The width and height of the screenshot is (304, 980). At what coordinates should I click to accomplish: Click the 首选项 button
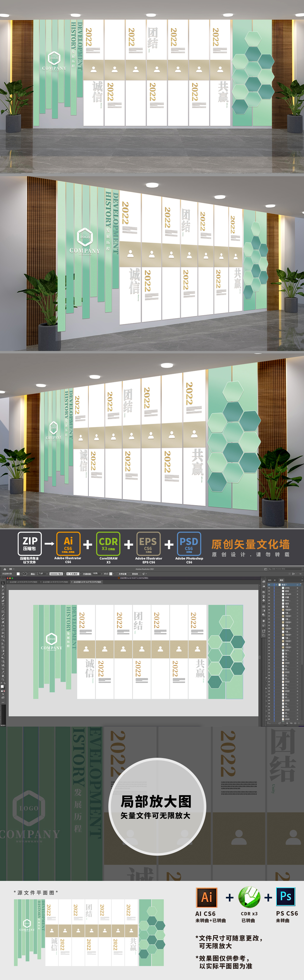point(135,574)
